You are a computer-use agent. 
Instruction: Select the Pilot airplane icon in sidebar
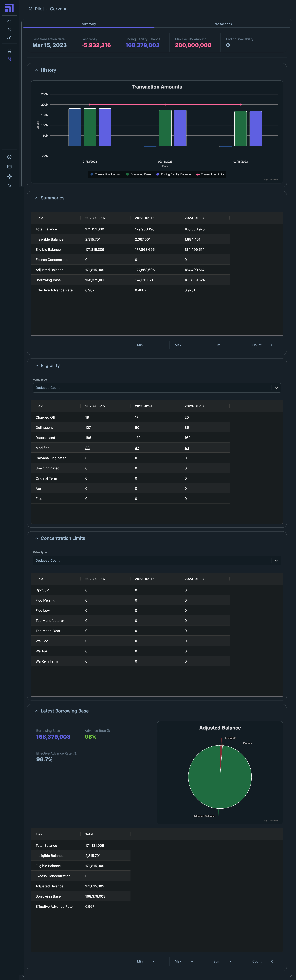click(x=10, y=59)
